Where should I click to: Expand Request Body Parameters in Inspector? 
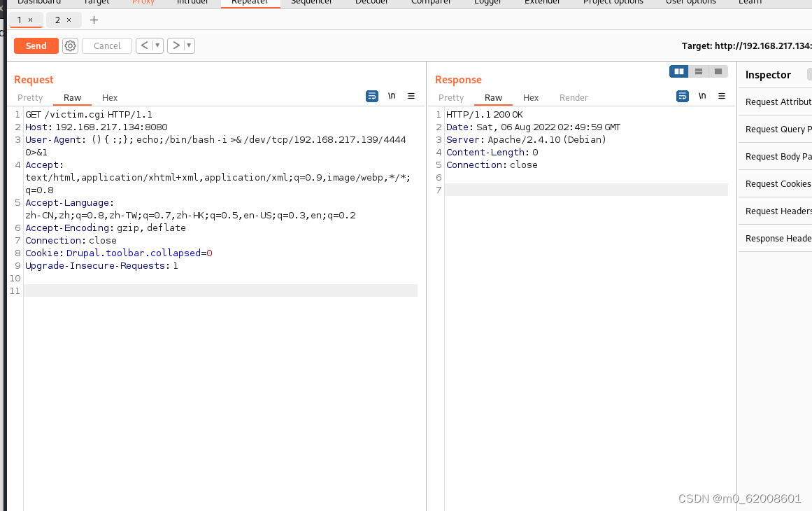(775, 157)
